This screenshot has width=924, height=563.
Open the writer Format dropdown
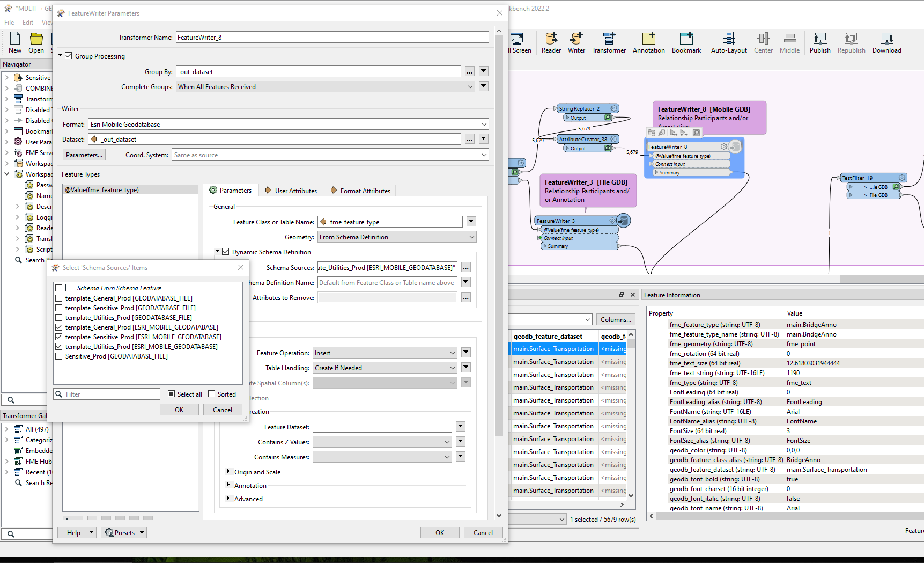[x=289, y=124]
